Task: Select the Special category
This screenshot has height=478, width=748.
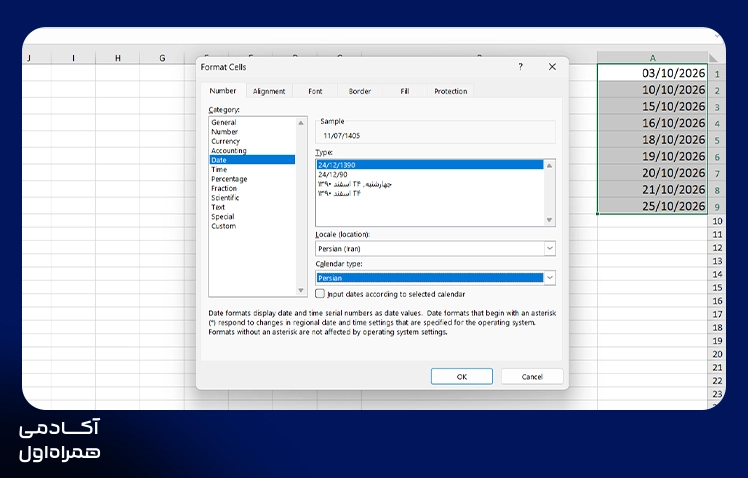Action: pyautogui.click(x=252, y=217)
